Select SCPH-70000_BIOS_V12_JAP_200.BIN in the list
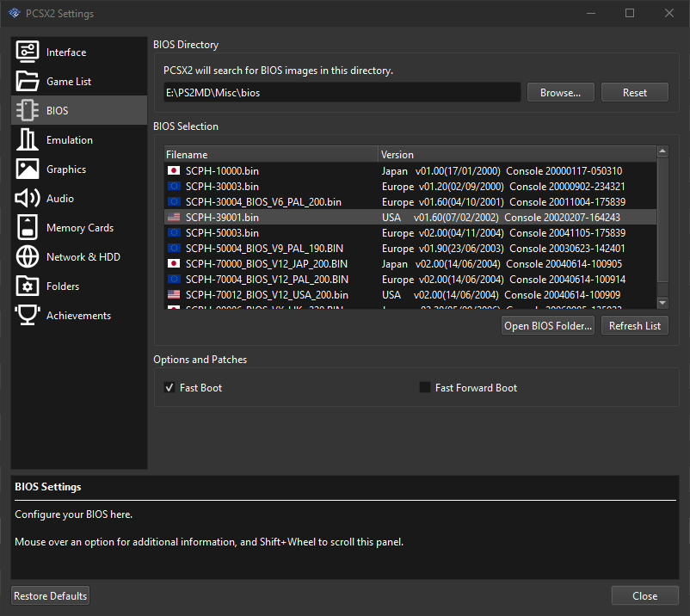Image resolution: width=690 pixels, height=616 pixels. tap(410, 263)
